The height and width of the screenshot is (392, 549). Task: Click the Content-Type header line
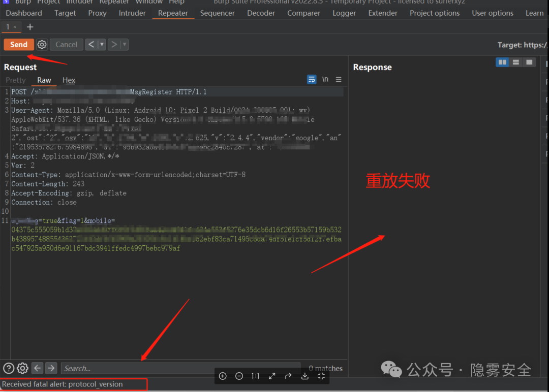[129, 175]
